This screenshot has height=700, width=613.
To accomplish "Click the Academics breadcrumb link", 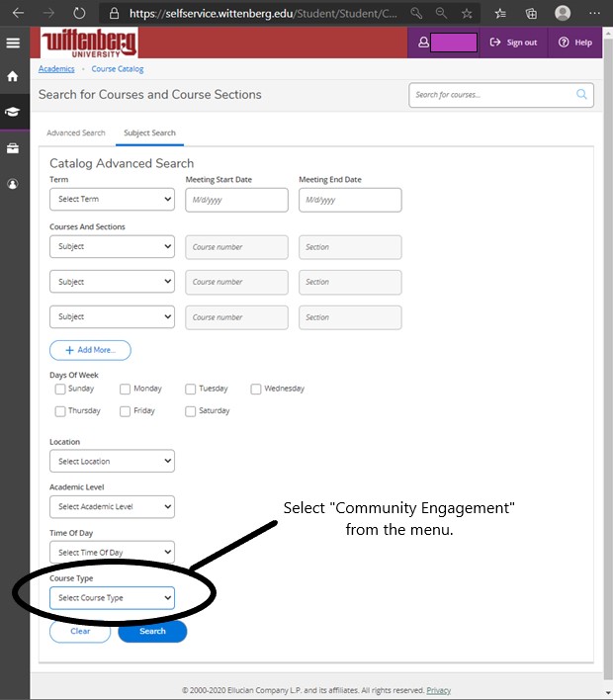I will pos(56,69).
